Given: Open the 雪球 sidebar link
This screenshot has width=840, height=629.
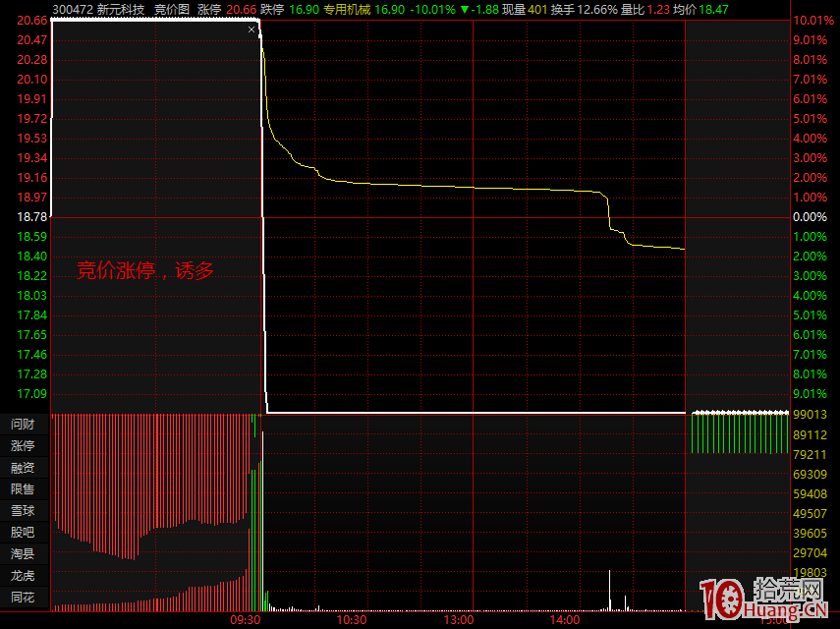Looking at the screenshot, I should (x=23, y=511).
